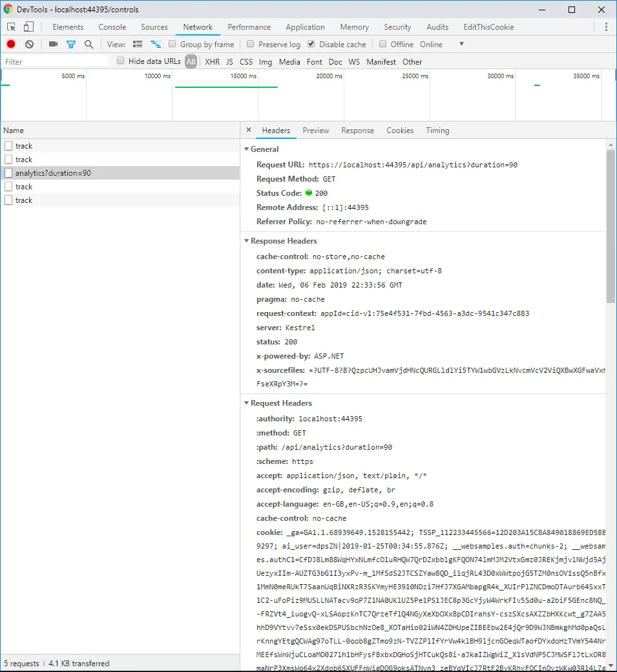617x672 pixels.
Task: Open the Online throttling dropdown
Action: (441, 44)
